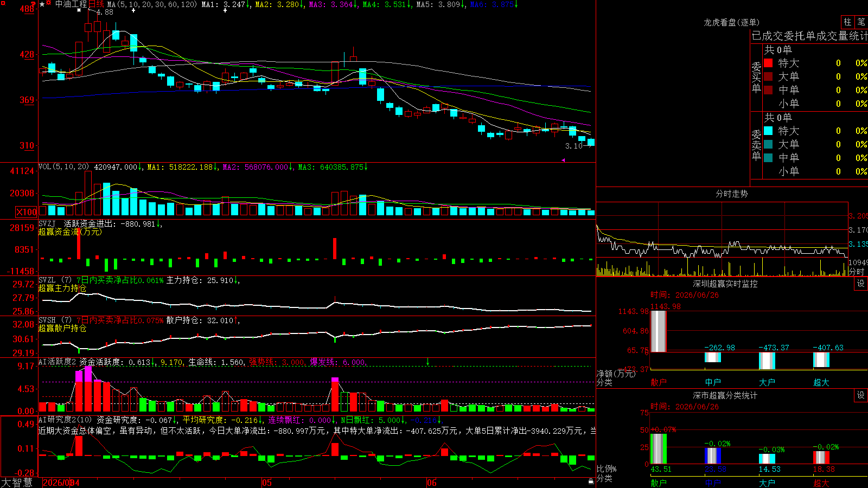Click the 散户持仓: 32.010 value
Image resolution: width=868 pixels, height=488 pixels.
pyautogui.click(x=203, y=320)
